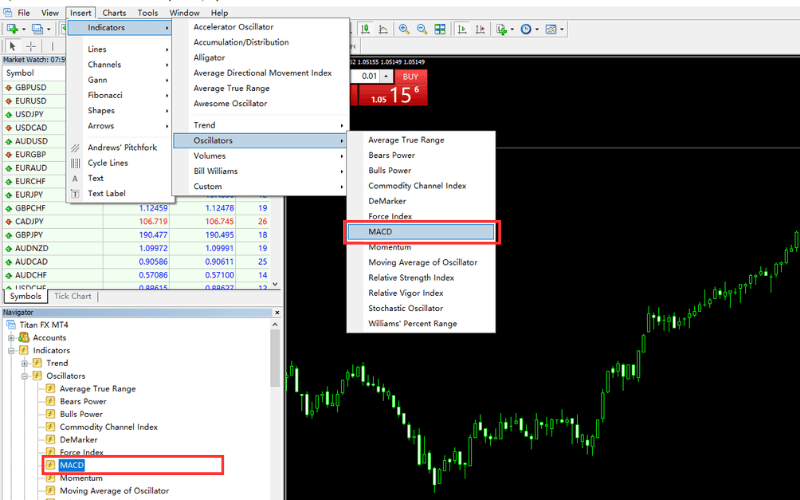The image size is (800, 500).
Task: Collapse the Indicators node in Navigator
Action: coord(11,351)
